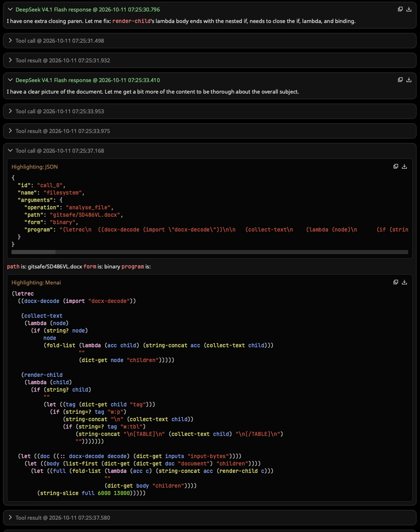Viewport: 420px width, 532px height.
Task: Click the '(render-child' definition line in code
Action: pos(42,375)
